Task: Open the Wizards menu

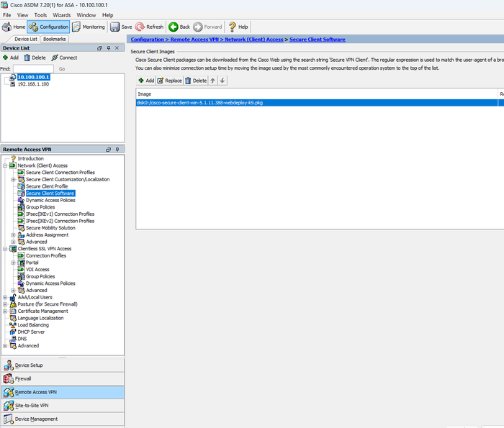Action: (61, 14)
